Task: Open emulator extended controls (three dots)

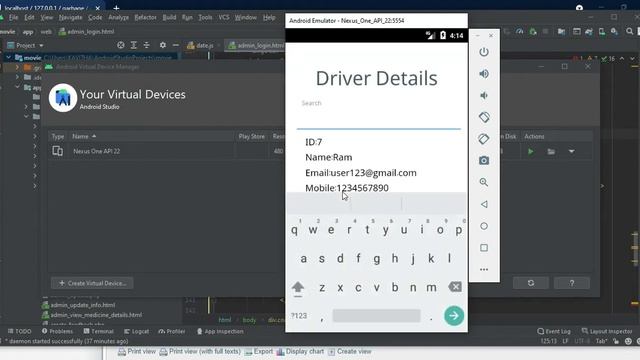Action: [x=484, y=269]
